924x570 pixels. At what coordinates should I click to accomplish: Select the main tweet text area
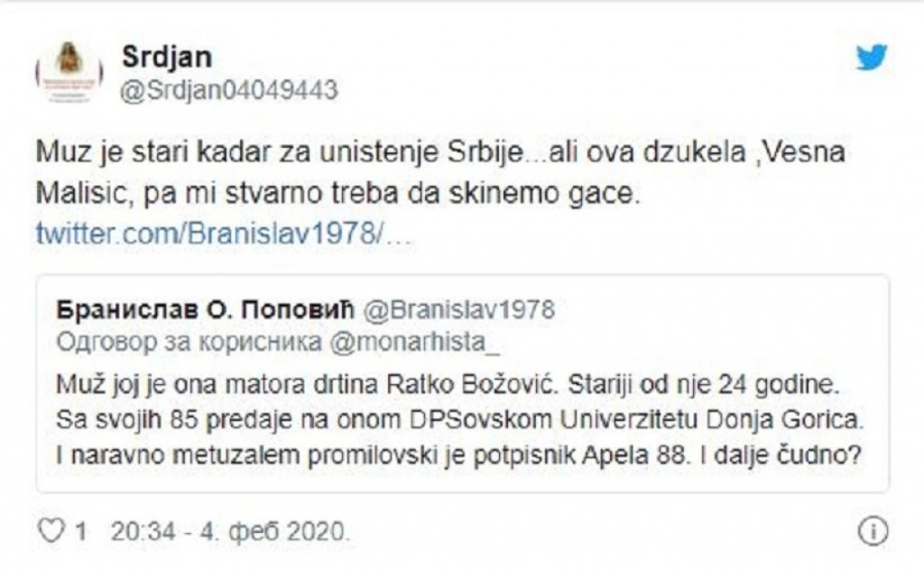[x=442, y=170]
